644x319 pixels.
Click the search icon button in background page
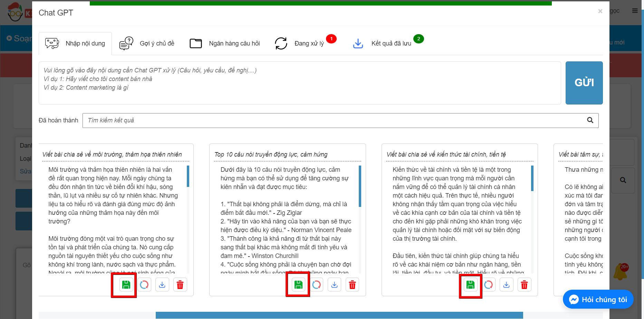tap(623, 180)
